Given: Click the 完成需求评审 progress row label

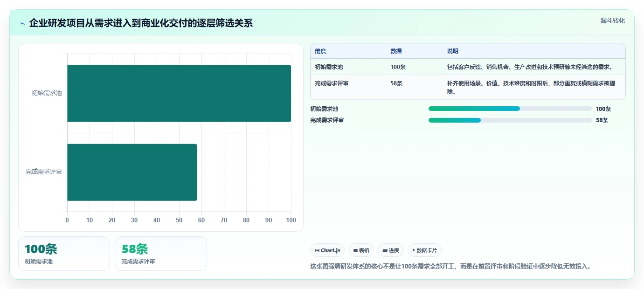Looking at the screenshot, I should coord(327,120).
